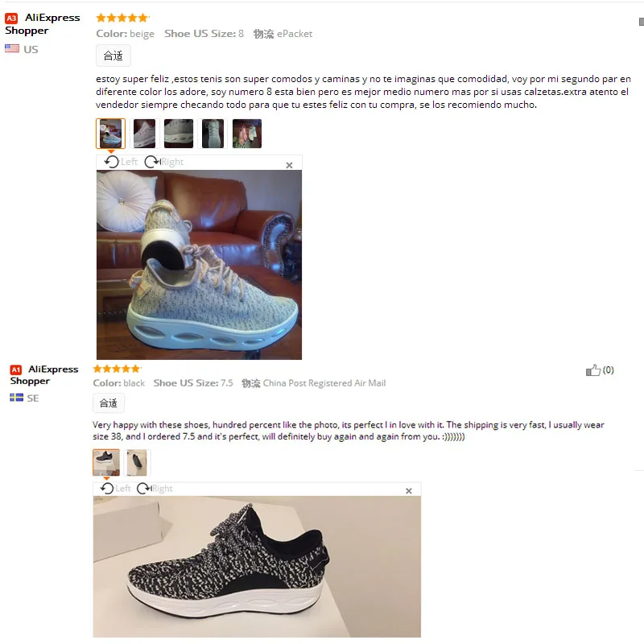Click fit tag button in US review

coord(114,56)
